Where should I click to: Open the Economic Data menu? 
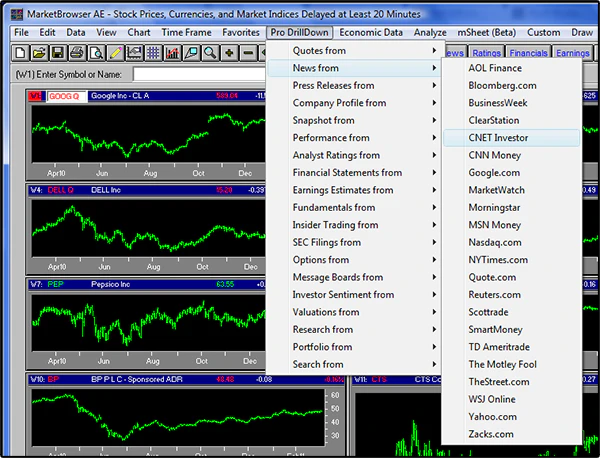371,33
